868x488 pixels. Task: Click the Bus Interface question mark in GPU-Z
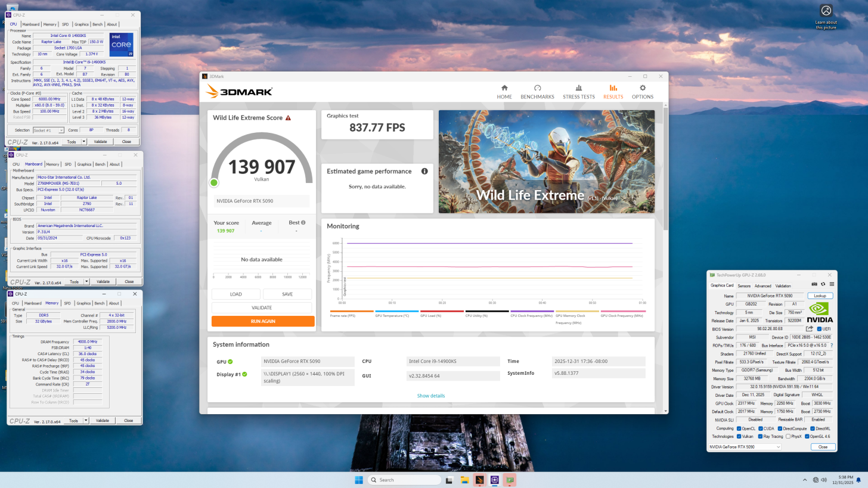[x=832, y=346]
